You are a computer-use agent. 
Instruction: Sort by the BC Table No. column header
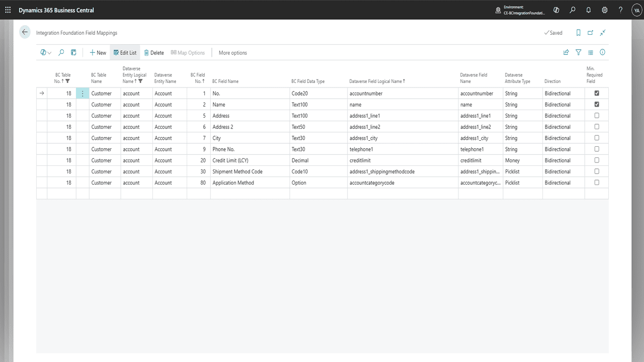tap(62, 78)
